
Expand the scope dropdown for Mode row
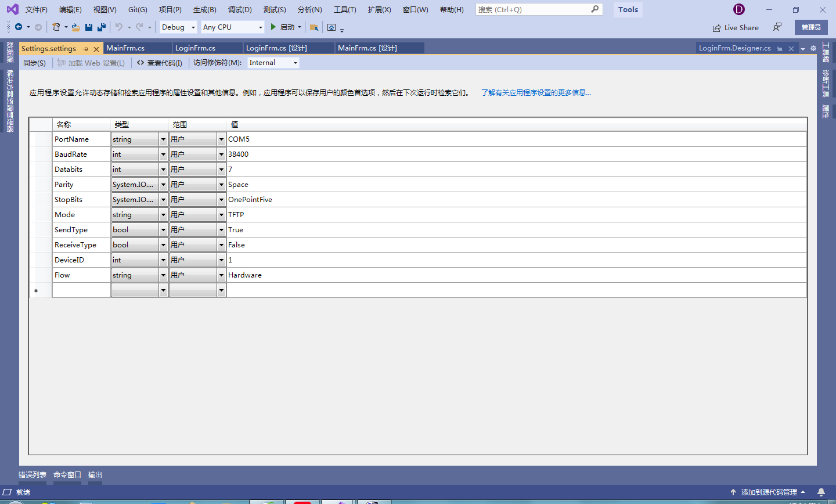click(x=221, y=215)
